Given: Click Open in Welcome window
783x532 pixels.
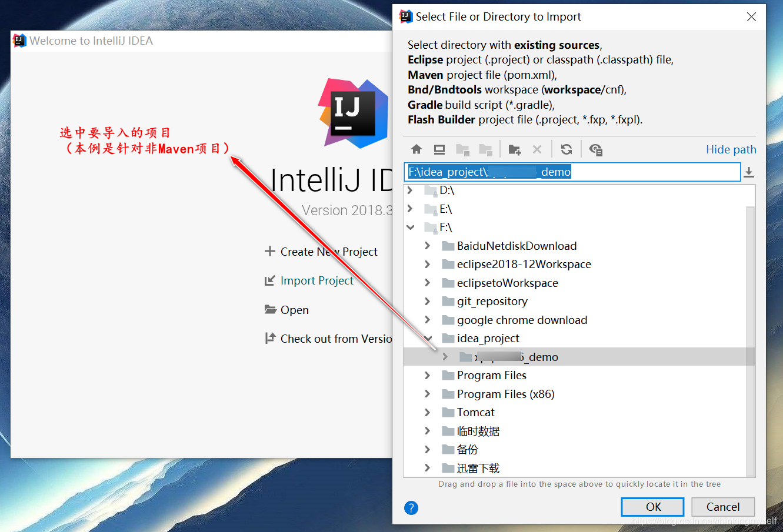Looking at the screenshot, I should (294, 310).
